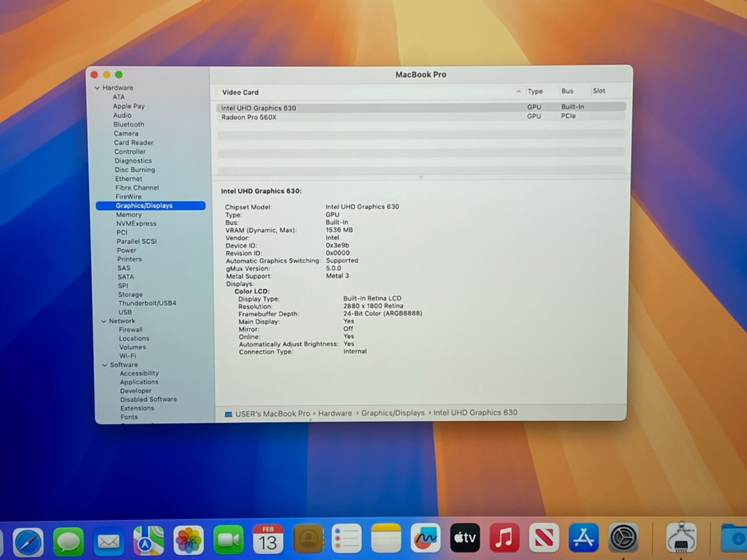Launch the Music app icon

504,538
